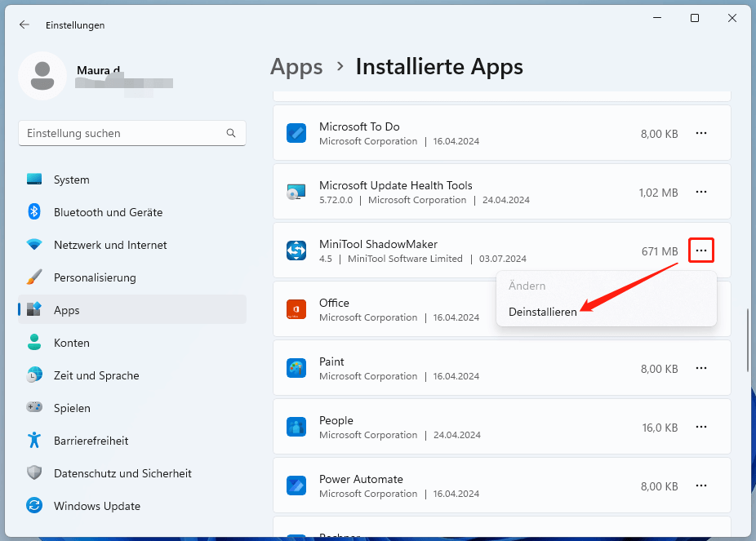This screenshot has height=541, width=756.
Task: Click the 5.72.0.0 version number
Action: (x=336, y=200)
